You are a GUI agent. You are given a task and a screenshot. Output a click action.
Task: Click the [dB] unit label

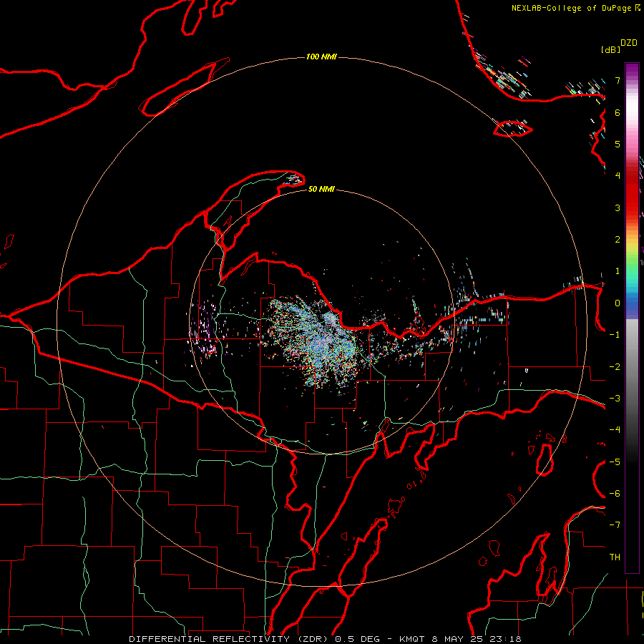coord(610,49)
